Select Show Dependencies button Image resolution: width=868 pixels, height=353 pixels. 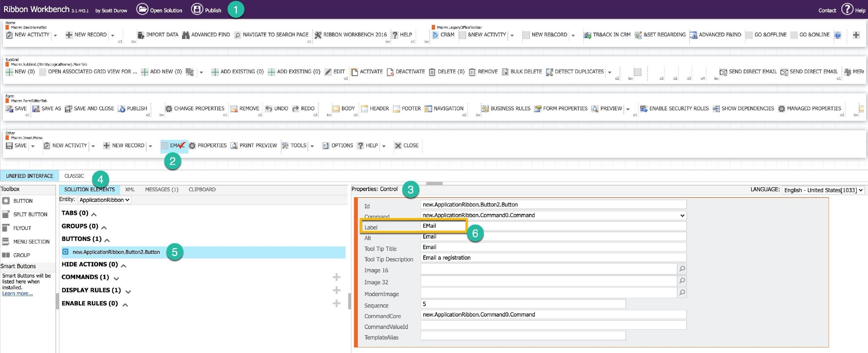pyautogui.click(x=743, y=109)
